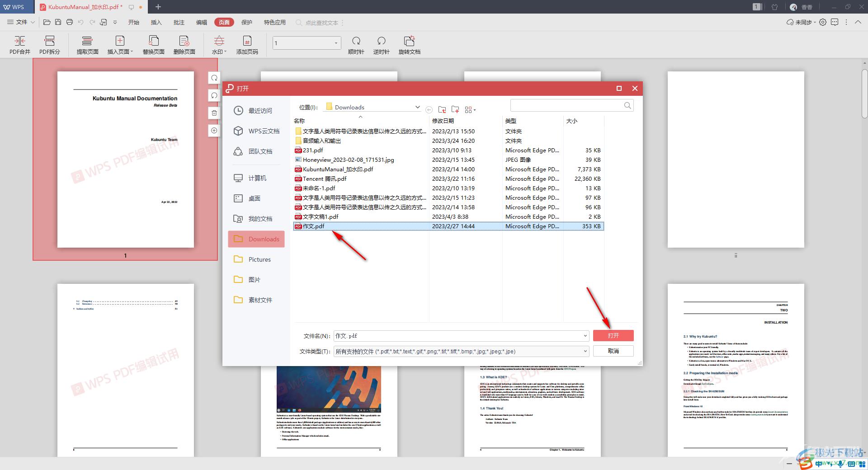Click the new folder icon in Open dialog
The width and height of the screenshot is (868, 470).
tap(455, 109)
